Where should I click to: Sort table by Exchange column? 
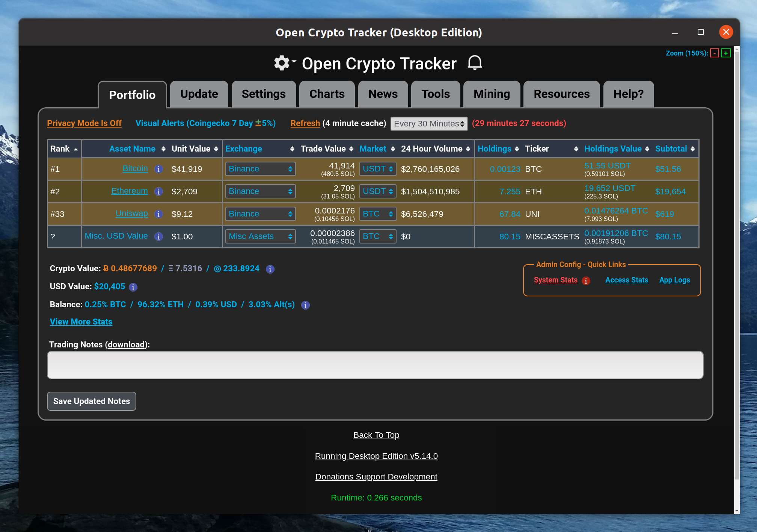click(x=259, y=149)
